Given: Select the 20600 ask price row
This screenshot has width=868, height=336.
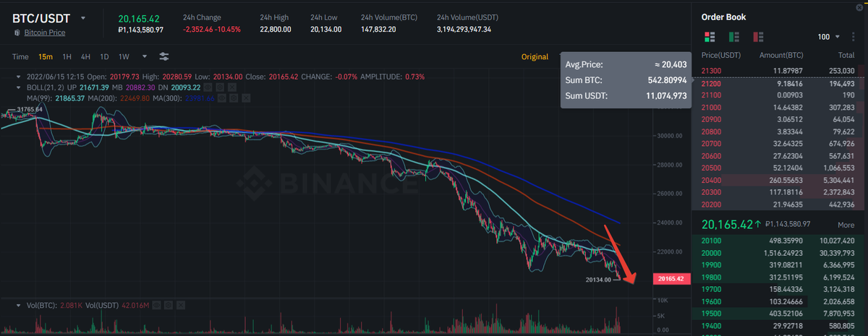Looking at the screenshot, I should pyautogui.click(x=780, y=156).
